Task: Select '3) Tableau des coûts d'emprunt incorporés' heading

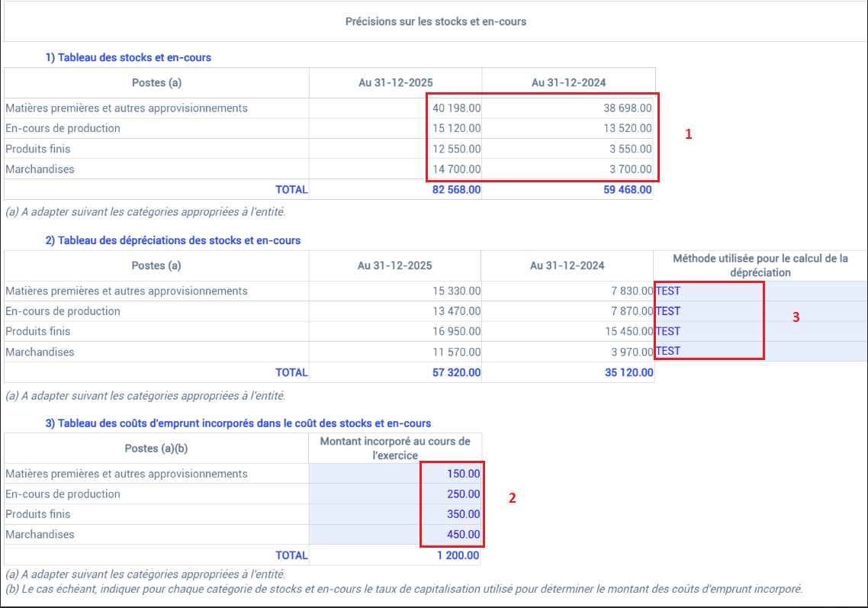Action: point(238,423)
